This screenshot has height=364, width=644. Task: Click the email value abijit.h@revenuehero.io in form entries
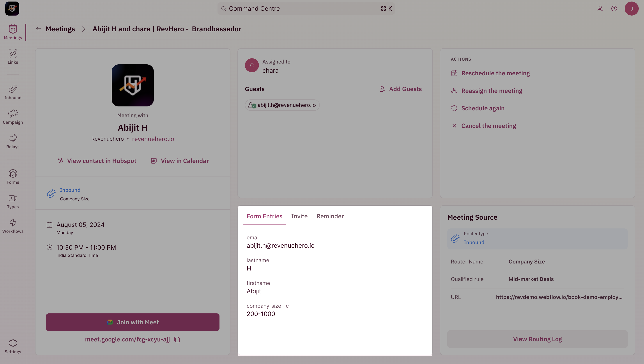280,246
